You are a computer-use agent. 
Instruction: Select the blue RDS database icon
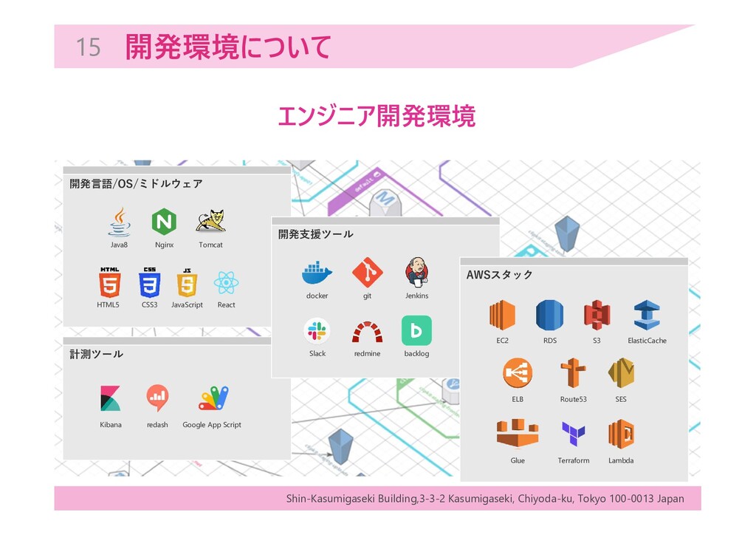point(549,315)
